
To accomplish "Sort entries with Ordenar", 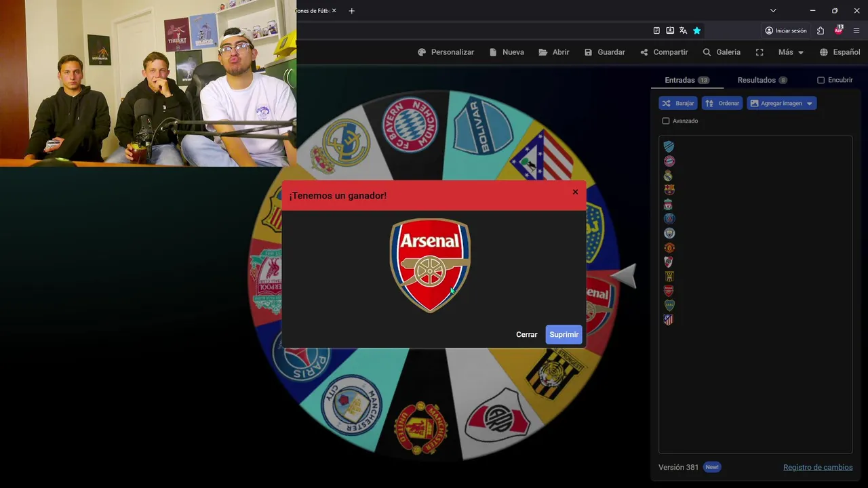I will coord(722,103).
